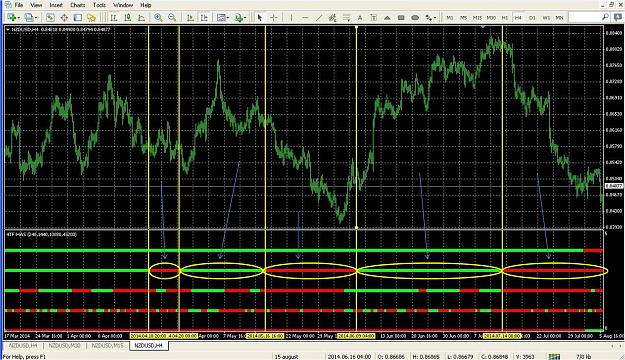Click the chart symbol triangle near NZDUSD,H4 title
625x360 pixels.
[x=8, y=30]
